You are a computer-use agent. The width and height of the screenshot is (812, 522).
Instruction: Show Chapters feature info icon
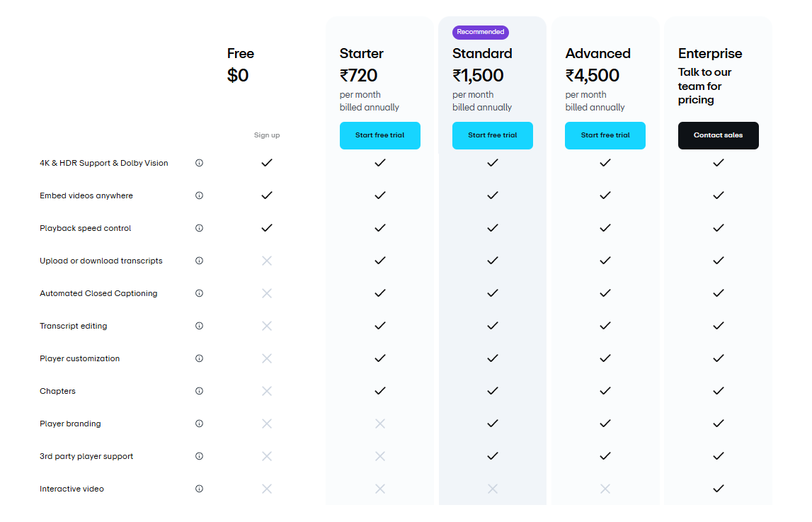pos(199,392)
